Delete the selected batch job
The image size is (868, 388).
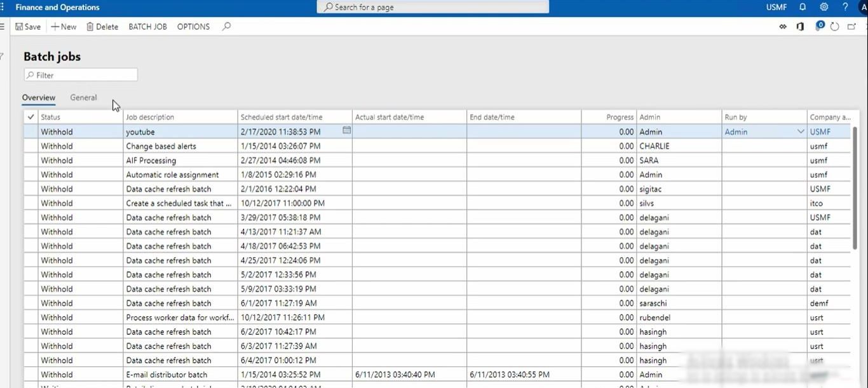pyautogui.click(x=102, y=27)
